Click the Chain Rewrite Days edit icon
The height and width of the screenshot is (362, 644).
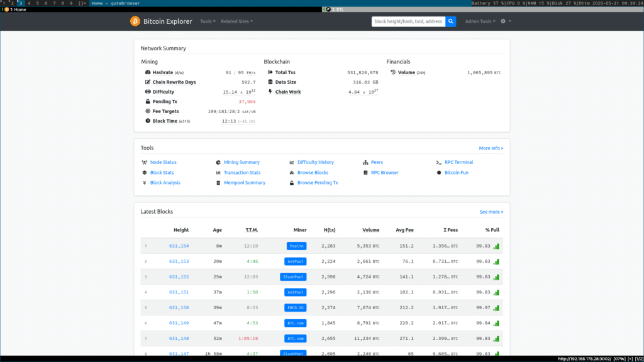click(x=148, y=82)
